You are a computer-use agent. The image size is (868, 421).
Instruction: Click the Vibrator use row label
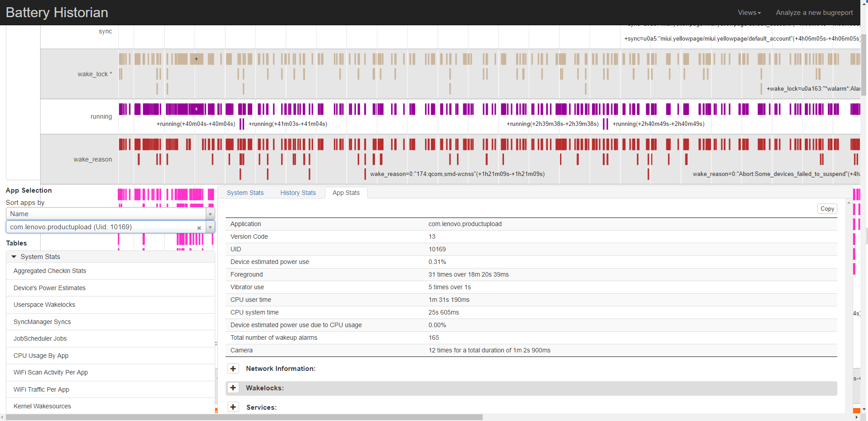(x=247, y=287)
